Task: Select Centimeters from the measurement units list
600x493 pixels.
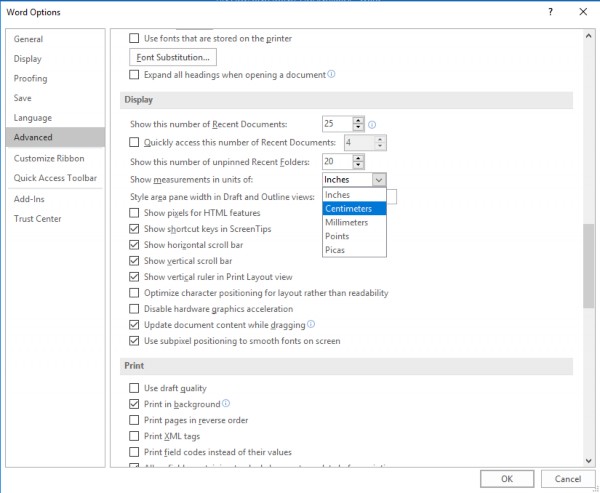Action: (x=349, y=209)
